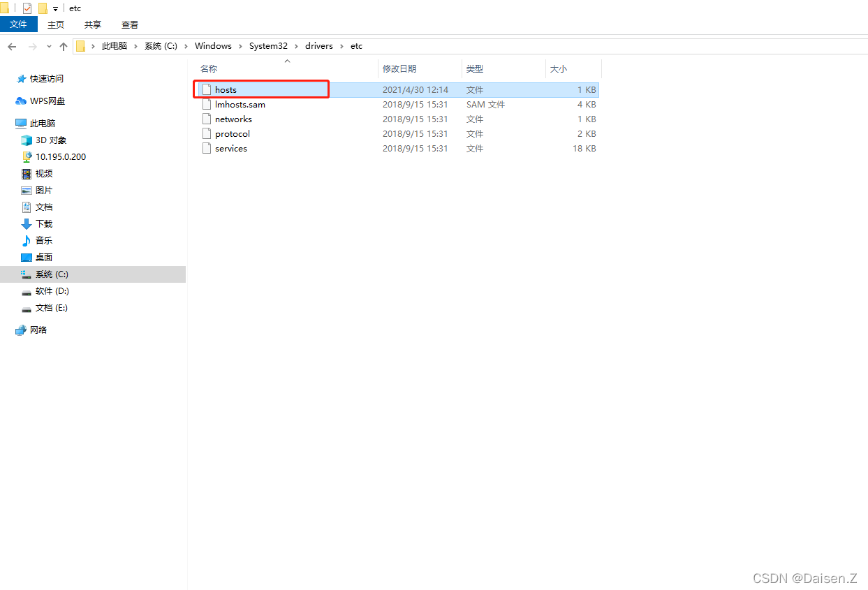
Task: Switch to the 主页 ribbon tab
Action: (56, 24)
